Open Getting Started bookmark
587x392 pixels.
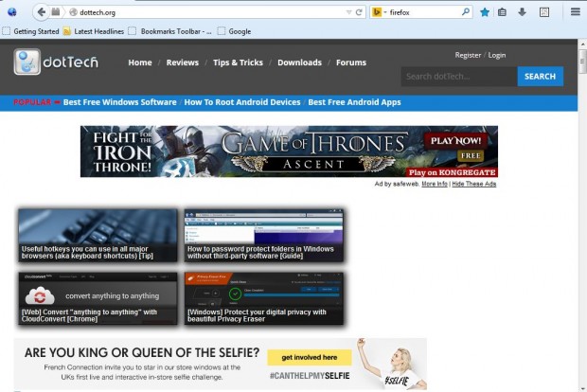click(x=31, y=31)
